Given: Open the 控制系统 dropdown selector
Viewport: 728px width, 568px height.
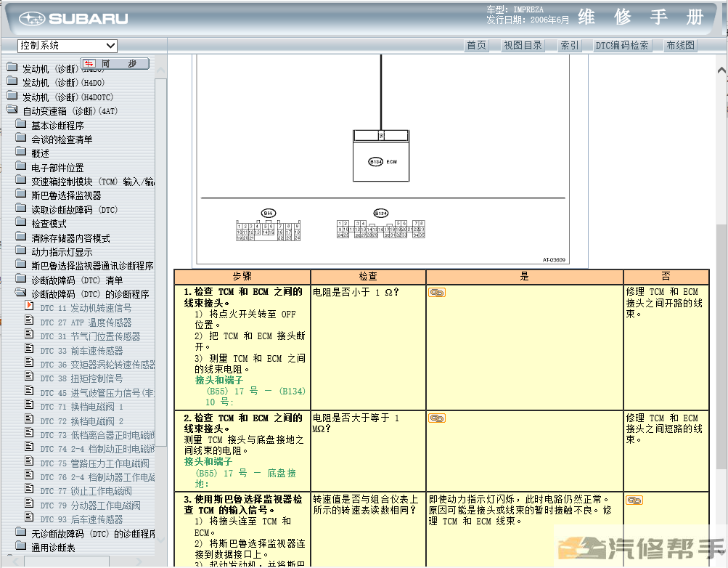Looking at the screenshot, I should click(x=68, y=46).
